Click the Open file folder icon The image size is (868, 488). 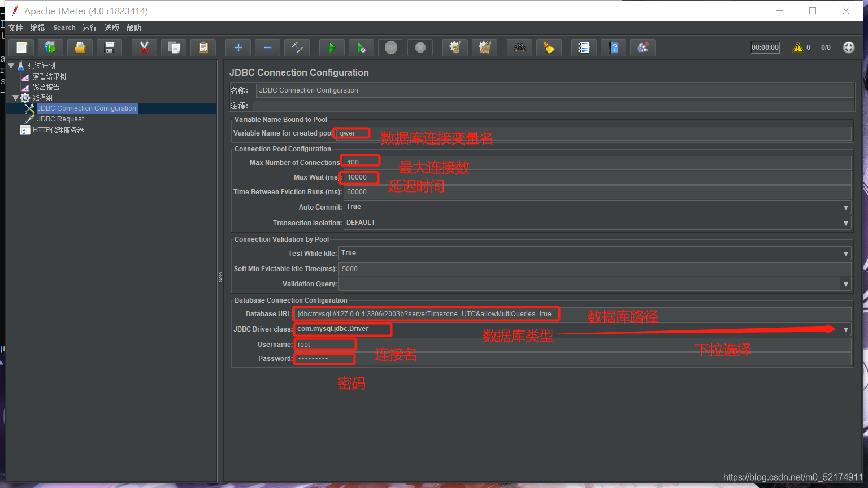80,48
